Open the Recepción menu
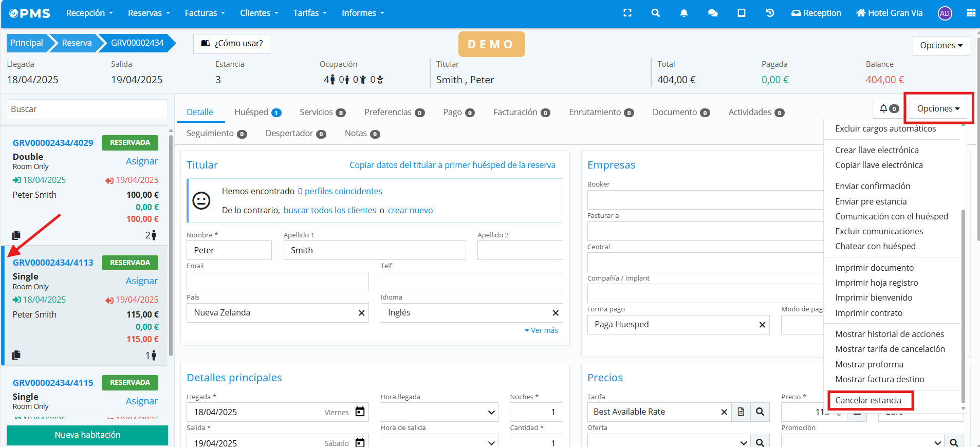This screenshot has width=980, height=447. tap(89, 13)
